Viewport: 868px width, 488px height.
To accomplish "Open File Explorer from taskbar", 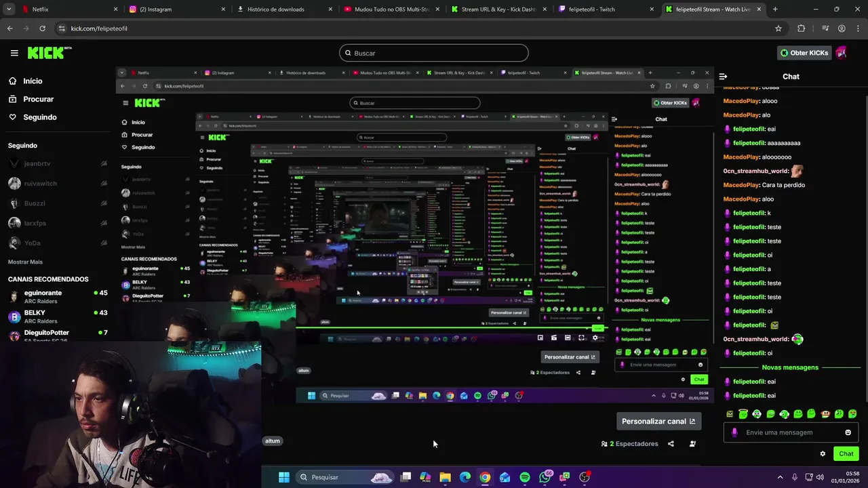I will pyautogui.click(x=445, y=477).
